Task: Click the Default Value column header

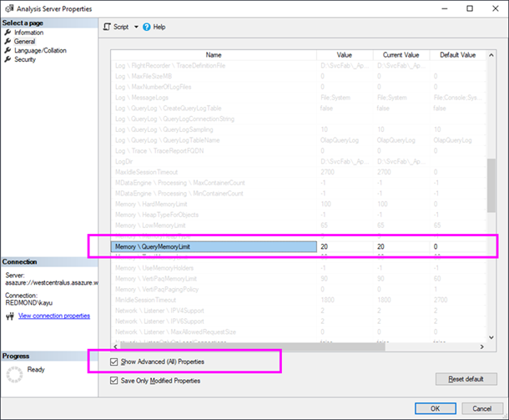Action: pyautogui.click(x=458, y=55)
